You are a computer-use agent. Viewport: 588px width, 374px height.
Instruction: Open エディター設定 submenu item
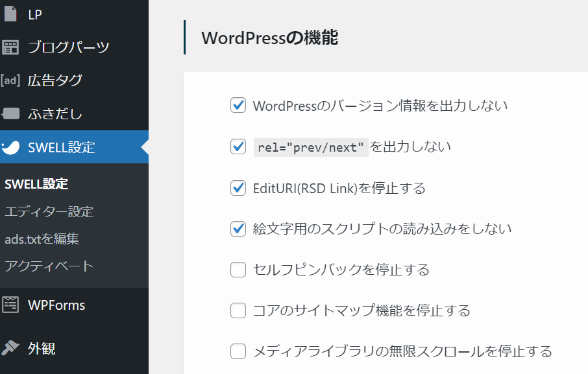pyautogui.click(x=49, y=211)
